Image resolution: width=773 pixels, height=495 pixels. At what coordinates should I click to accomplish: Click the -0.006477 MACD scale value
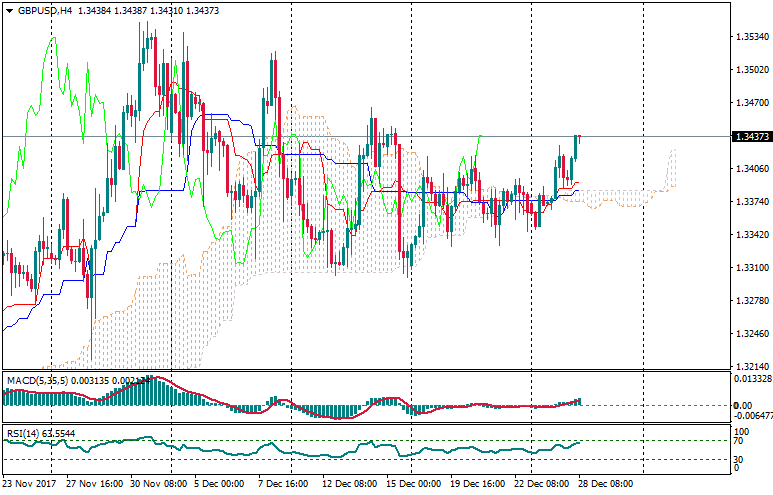pyautogui.click(x=752, y=415)
